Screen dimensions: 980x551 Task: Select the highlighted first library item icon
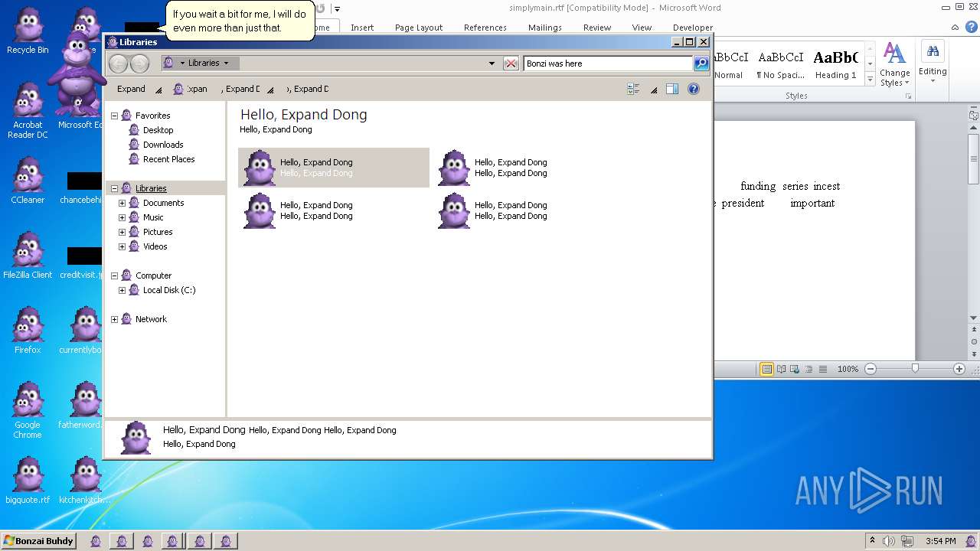point(260,168)
